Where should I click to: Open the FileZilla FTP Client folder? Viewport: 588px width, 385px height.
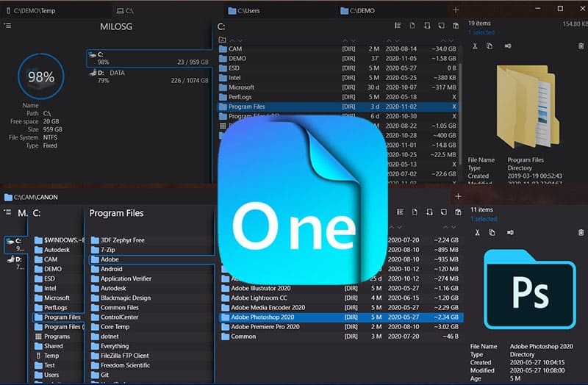151,356
